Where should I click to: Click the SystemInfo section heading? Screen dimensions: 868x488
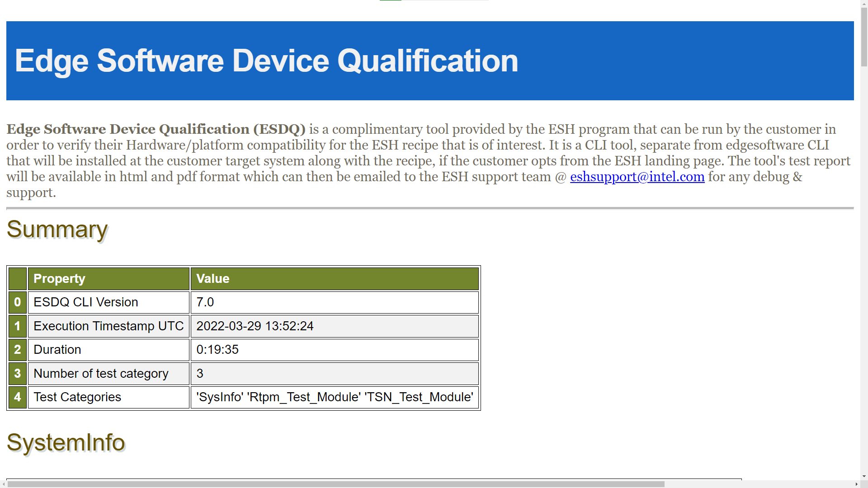click(66, 442)
